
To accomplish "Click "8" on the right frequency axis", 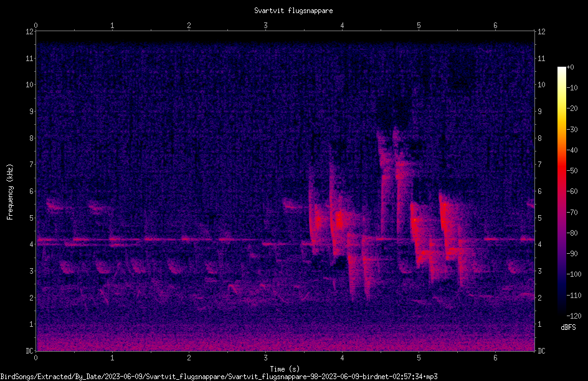I will (x=539, y=138).
